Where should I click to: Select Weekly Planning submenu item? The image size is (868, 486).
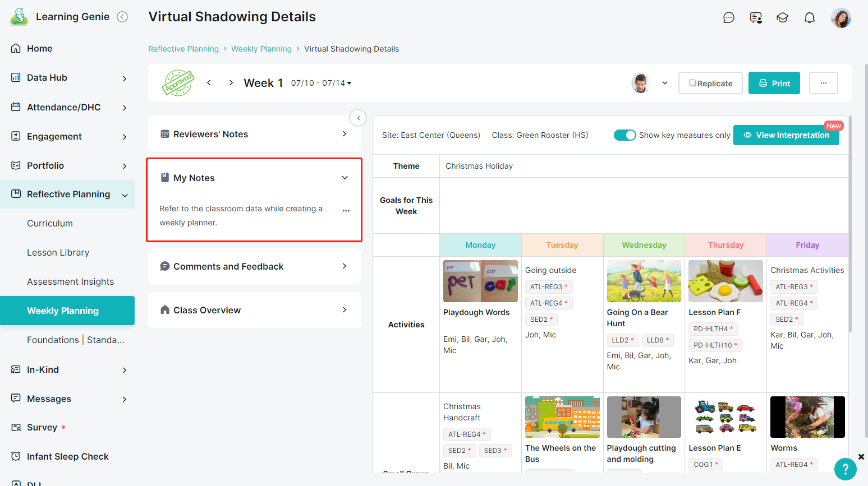pyautogui.click(x=67, y=311)
